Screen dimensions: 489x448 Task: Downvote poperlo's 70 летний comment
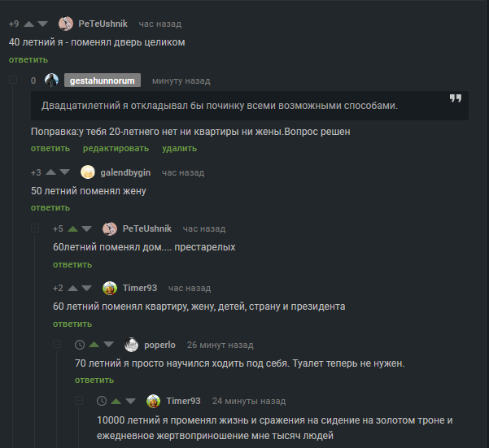click(108, 344)
